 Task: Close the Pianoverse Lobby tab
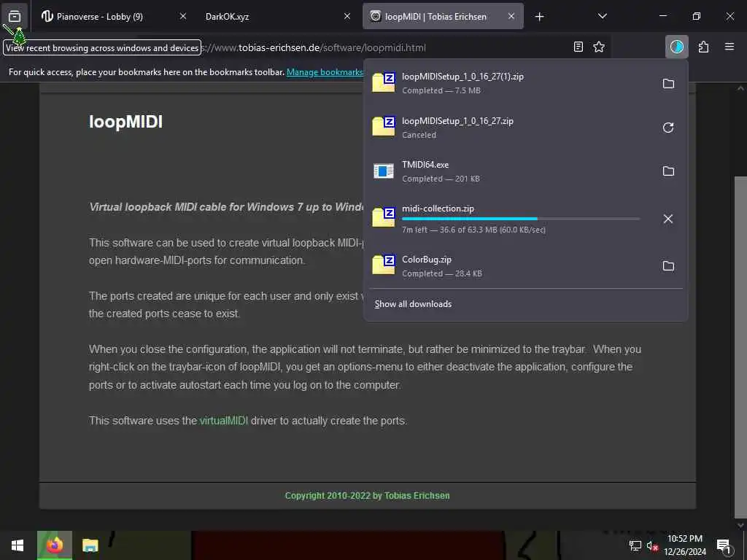[183, 16]
